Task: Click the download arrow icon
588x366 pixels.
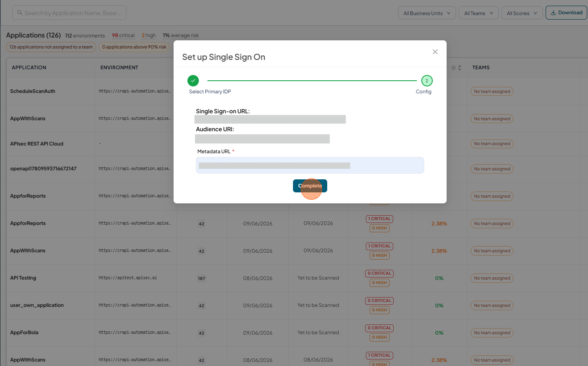Action: pyautogui.click(x=553, y=13)
